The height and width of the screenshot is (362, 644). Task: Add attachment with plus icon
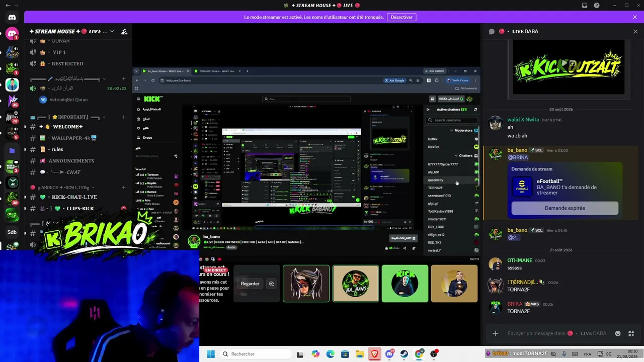(x=495, y=333)
